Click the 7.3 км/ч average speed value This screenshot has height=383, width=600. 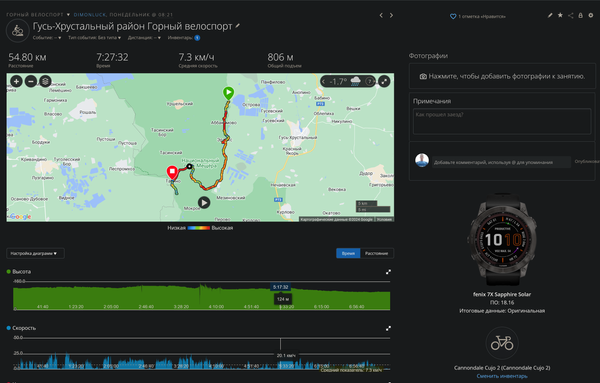pos(196,57)
